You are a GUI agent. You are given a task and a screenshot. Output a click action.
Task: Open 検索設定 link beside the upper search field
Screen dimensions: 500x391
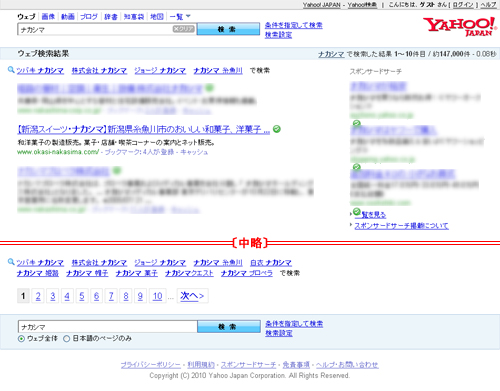point(278,35)
